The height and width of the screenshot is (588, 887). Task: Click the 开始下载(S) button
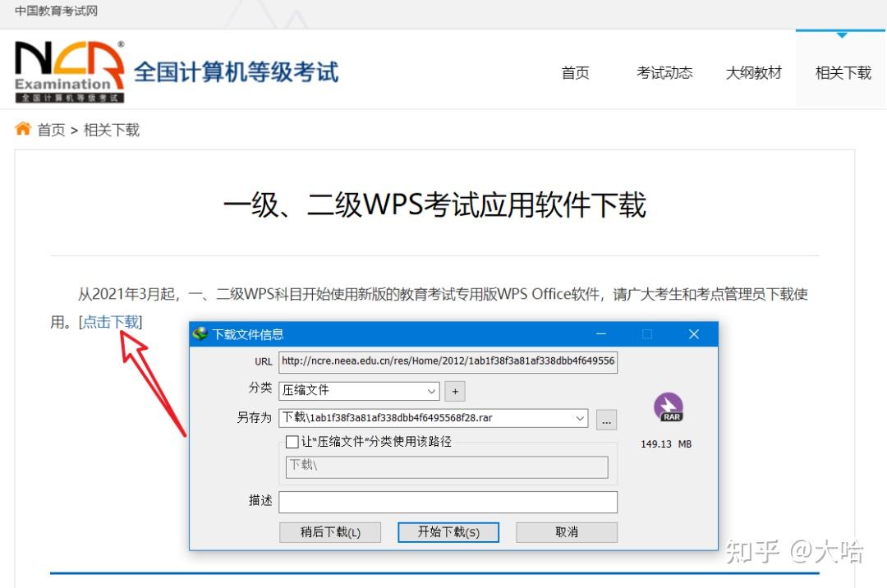coord(448,532)
